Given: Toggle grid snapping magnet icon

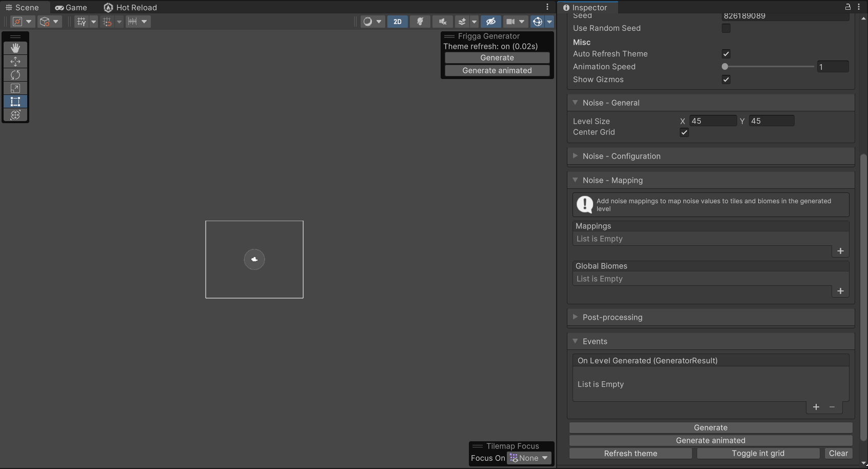Looking at the screenshot, I should pyautogui.click(x=107, y=22).
